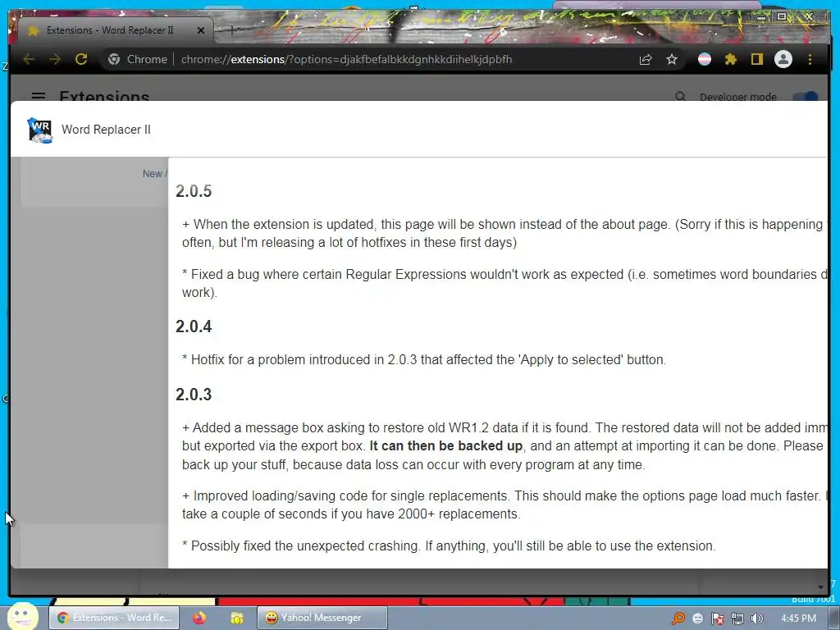This screenshot has height=630, width=840.
Task: Click the Word Replacer II logo icon
Action: click(x=39, y=130)
